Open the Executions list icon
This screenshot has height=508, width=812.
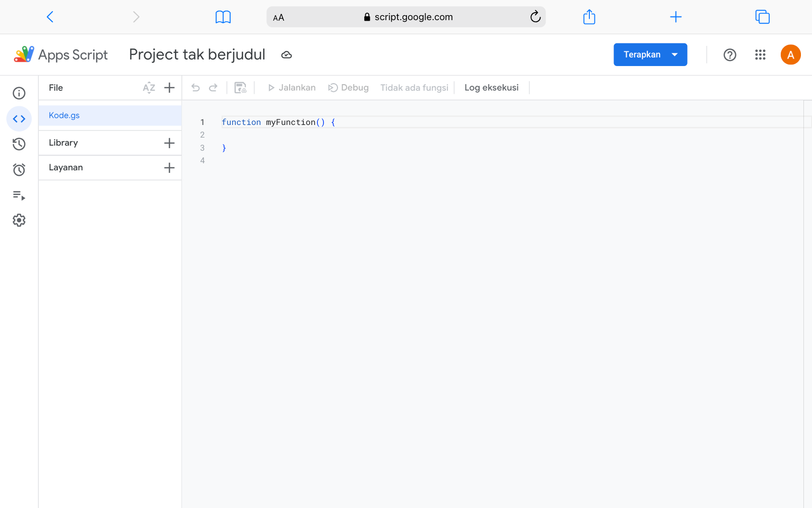tap(19, 196)
